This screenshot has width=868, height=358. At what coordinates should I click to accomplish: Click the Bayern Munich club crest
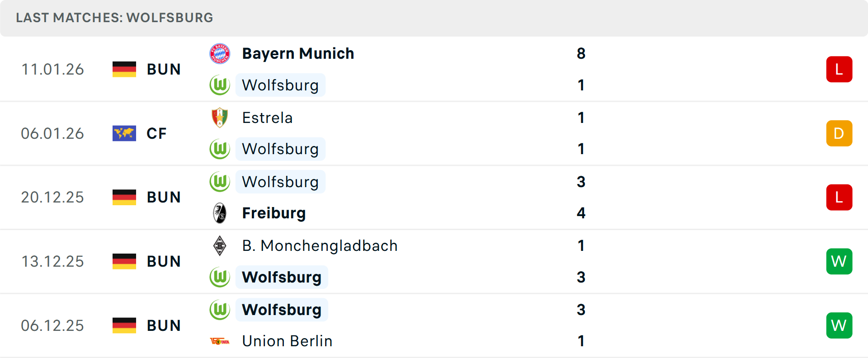[x=220, y=54]
